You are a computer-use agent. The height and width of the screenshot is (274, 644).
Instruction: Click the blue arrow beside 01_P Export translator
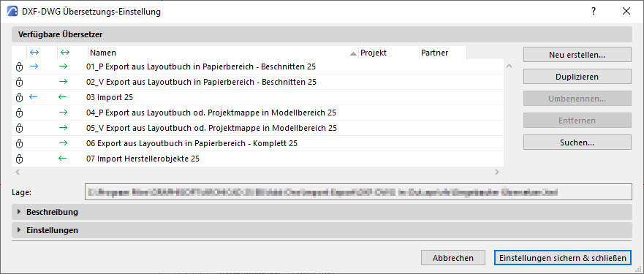click(x=34, y=66)
